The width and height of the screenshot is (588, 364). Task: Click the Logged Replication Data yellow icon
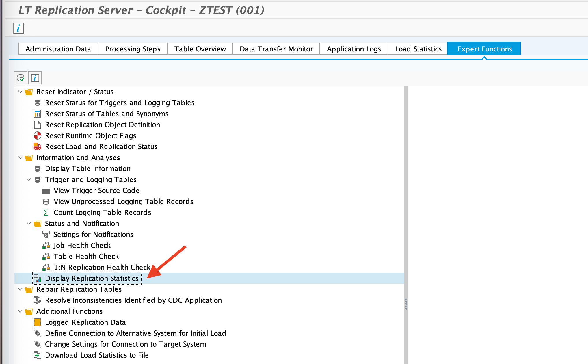[37, 322]
